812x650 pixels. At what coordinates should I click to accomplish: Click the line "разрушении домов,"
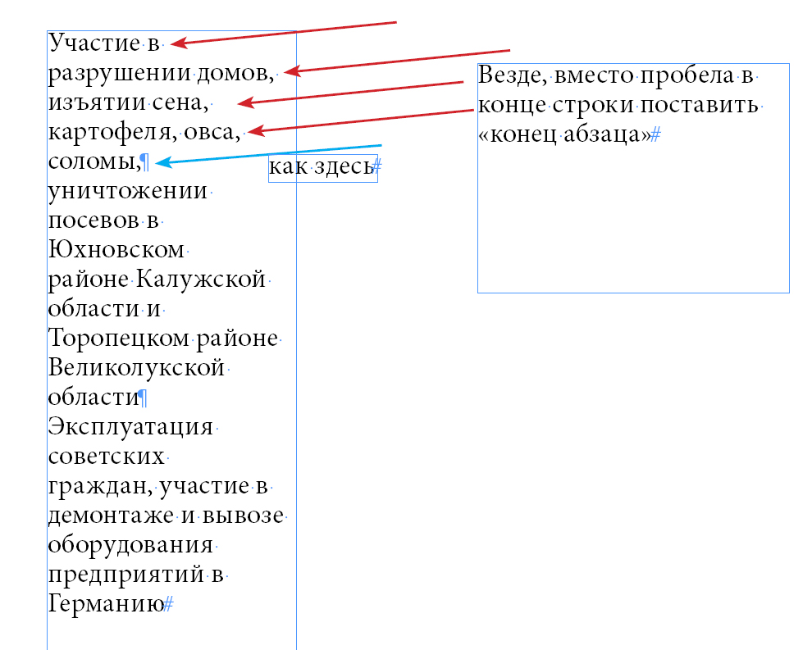(161, 73)
